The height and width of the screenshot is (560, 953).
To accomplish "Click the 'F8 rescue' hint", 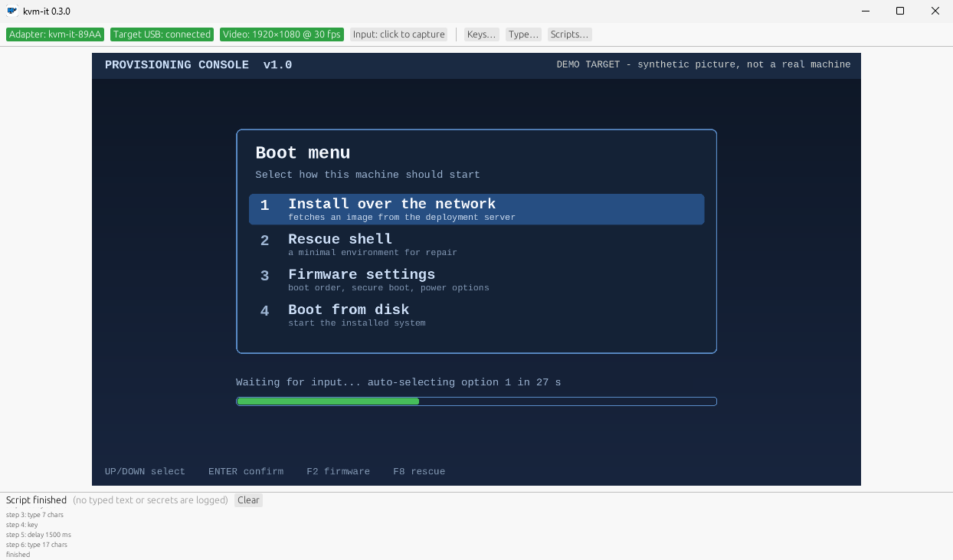I will click(419, 472).
